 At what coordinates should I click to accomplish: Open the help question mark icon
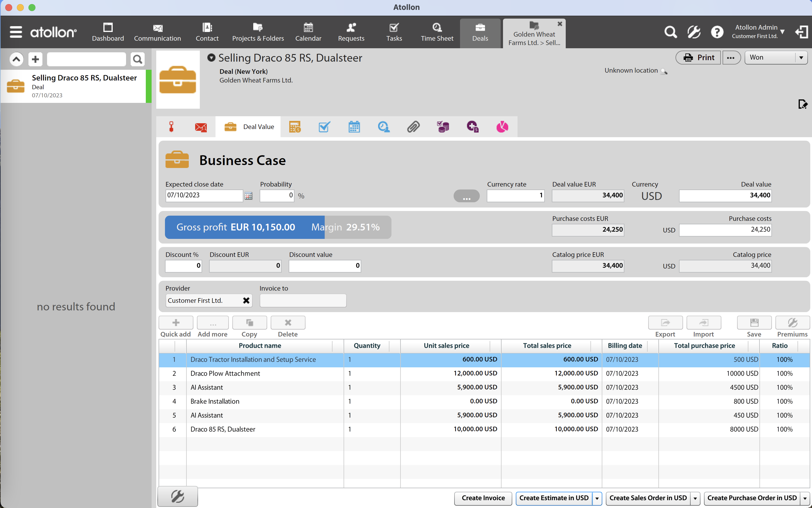point(717,32)
